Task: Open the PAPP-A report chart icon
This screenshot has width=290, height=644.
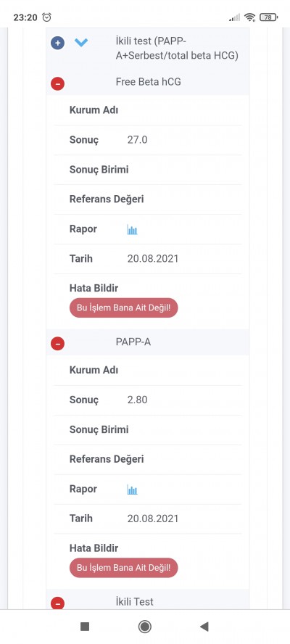Action: point(132,490)
